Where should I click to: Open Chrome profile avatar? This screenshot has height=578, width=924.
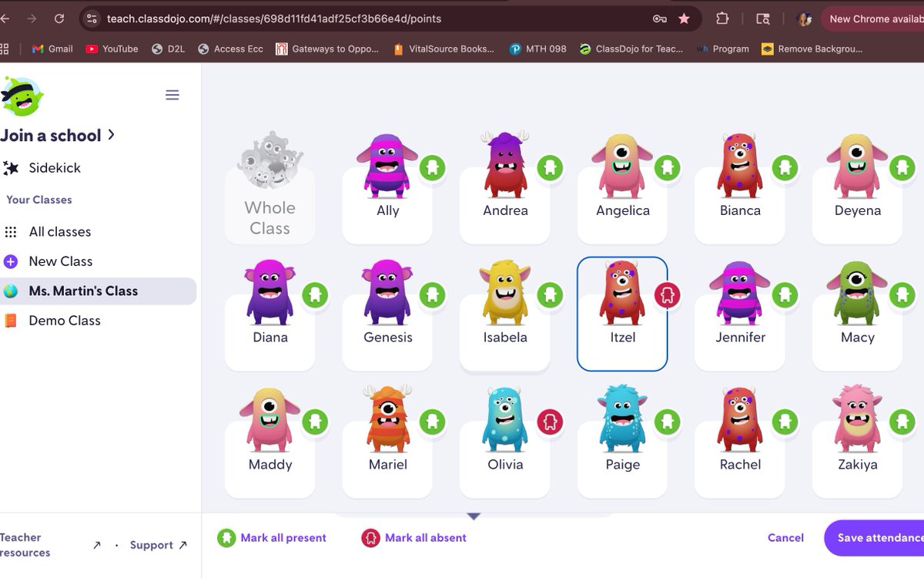point(805,18)
